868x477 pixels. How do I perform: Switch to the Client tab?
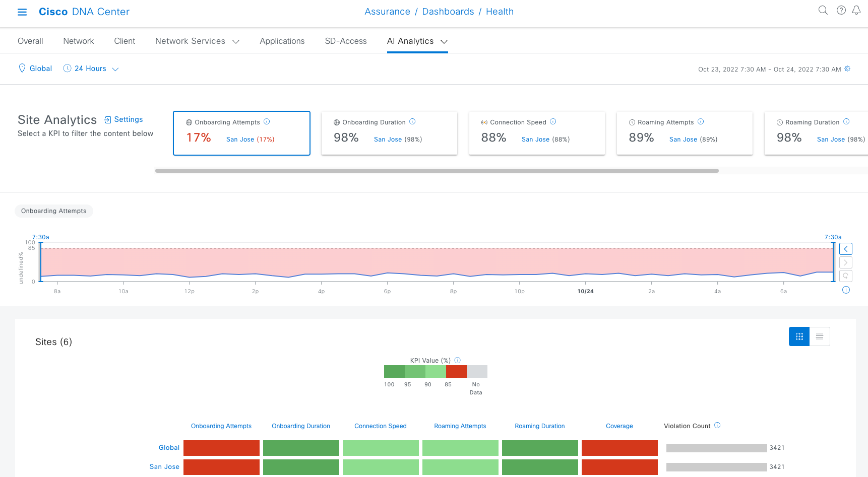point(125,41)
